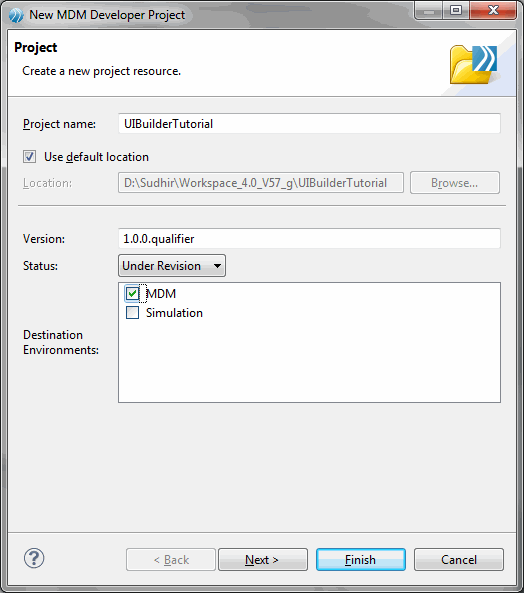Focus the Project name input field

(309, 124)
